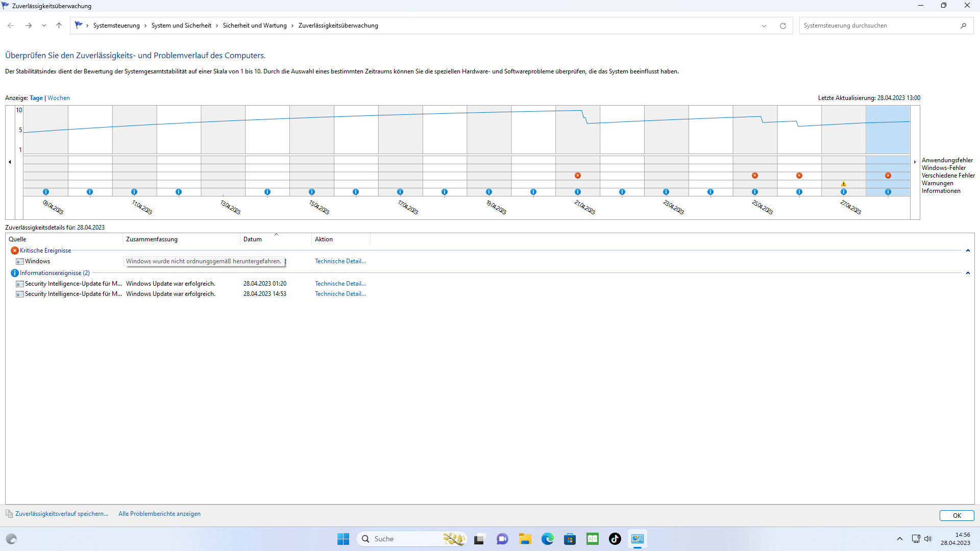Click the red error icon in the highlighted 28.04.2023 column

(888, 176)
